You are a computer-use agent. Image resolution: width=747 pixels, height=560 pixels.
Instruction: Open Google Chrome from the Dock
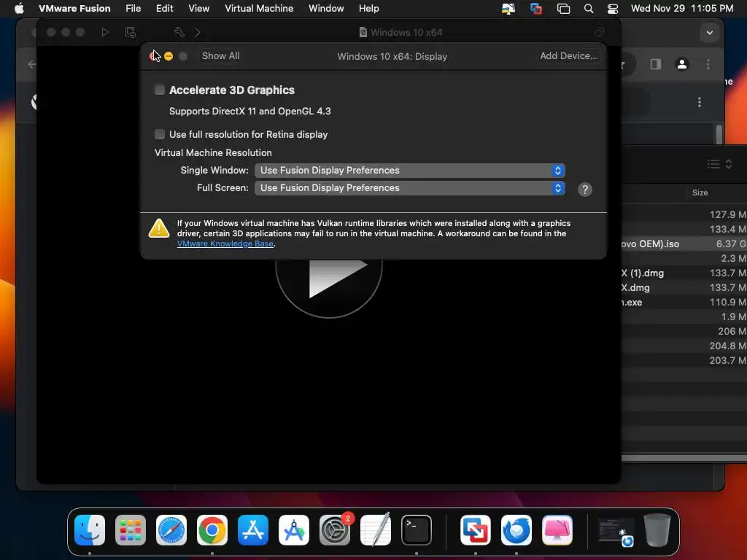[x=212, y=530]
